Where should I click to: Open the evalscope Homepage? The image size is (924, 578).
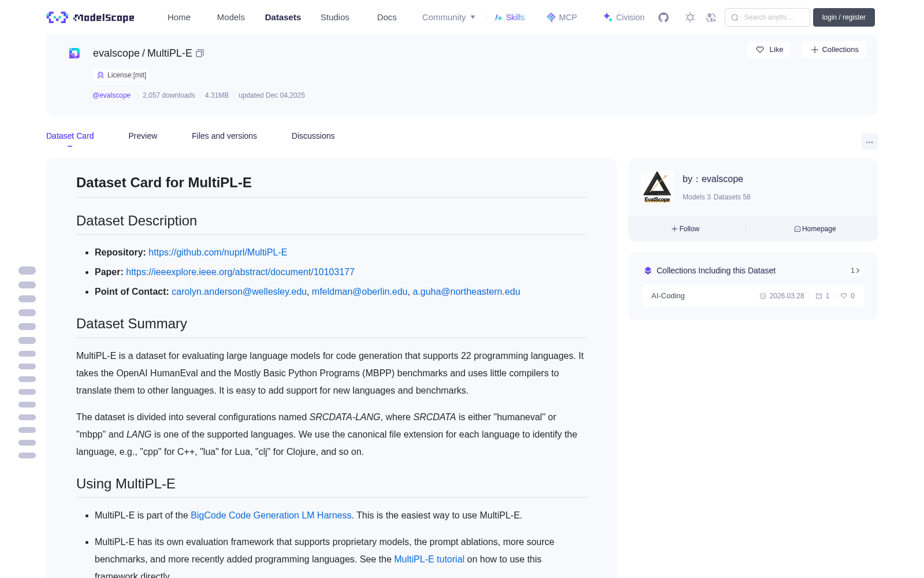tap(815, 229)
